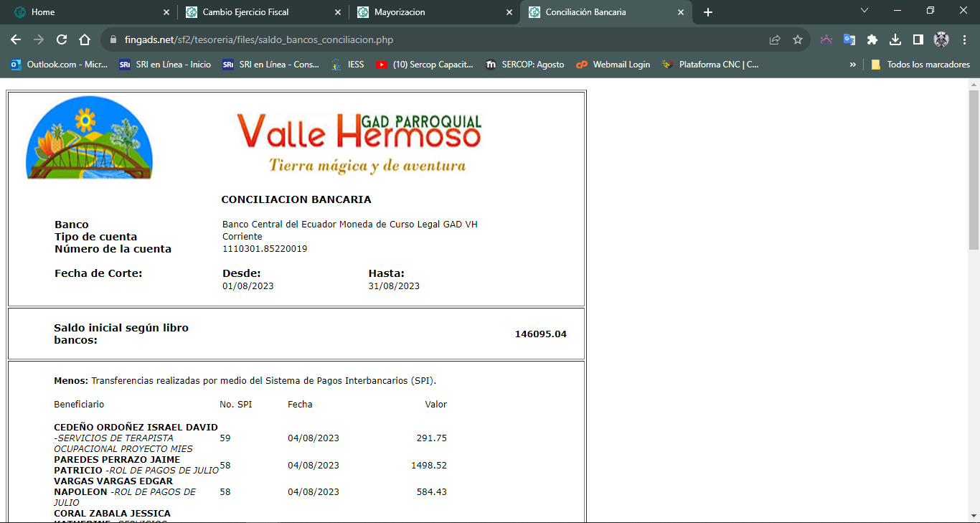Click the address bar URL field
The image size is (980, 523).
[x=430, y=39]
